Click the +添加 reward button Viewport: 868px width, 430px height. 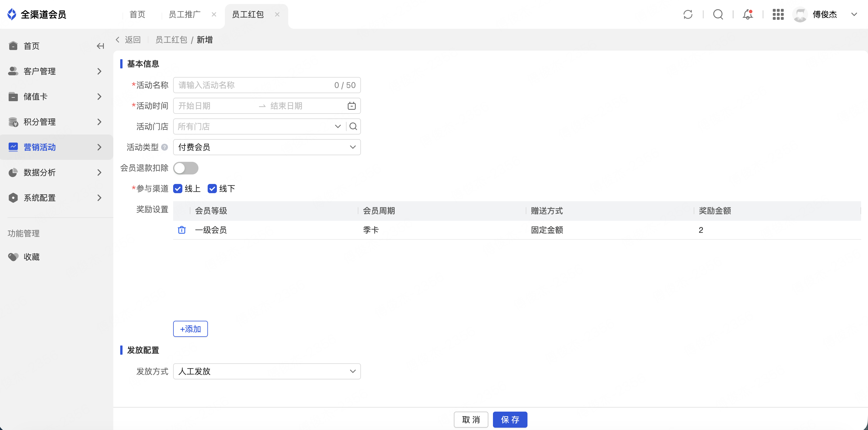pyautogui.click(x=190, y=329)
